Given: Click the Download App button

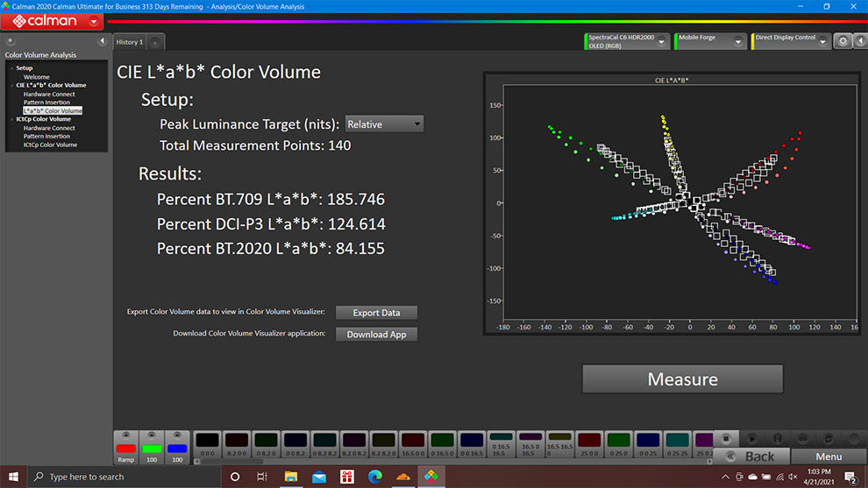Looking at the screenshot, I should 376,334.
